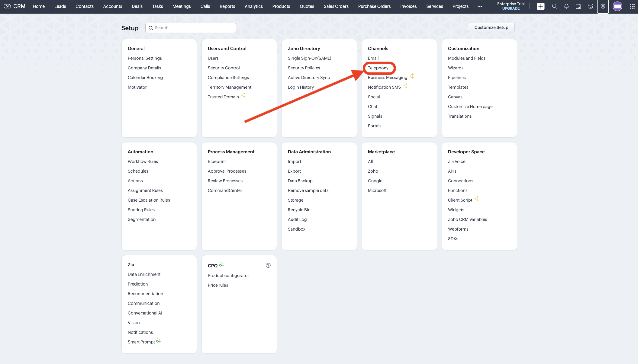Open Assignment Rules
Viewport: 638px width, 364px height.
[145, 190]
